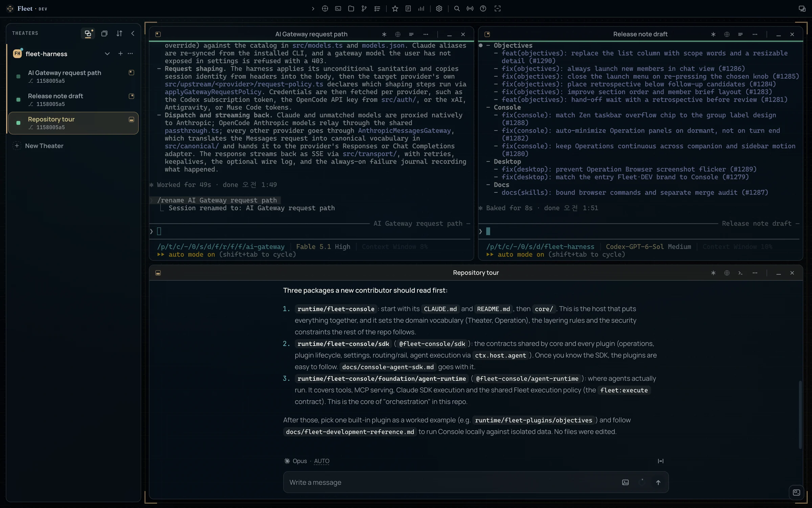Toggle the width expand icon above message box
The height and width of the screenshot is (508, 812).
(x=660, y=461)
